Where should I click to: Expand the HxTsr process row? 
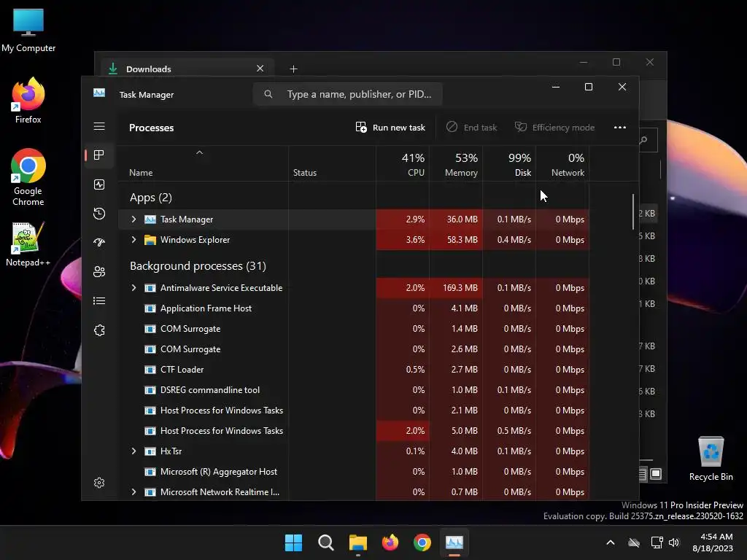pos(133,451)
